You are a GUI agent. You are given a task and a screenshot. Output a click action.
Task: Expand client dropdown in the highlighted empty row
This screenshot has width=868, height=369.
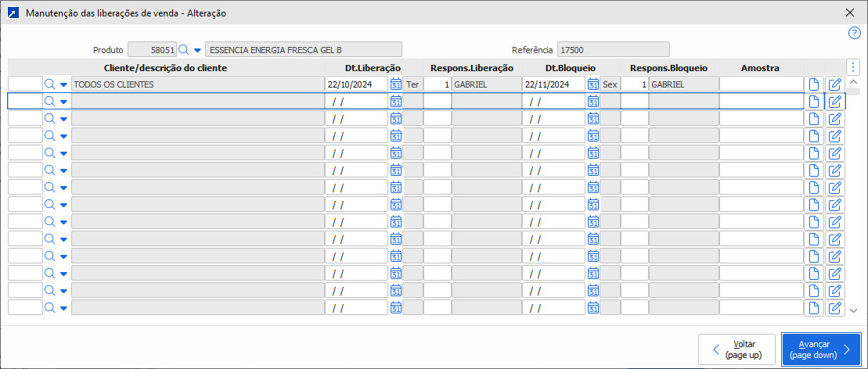coord(63,102)
